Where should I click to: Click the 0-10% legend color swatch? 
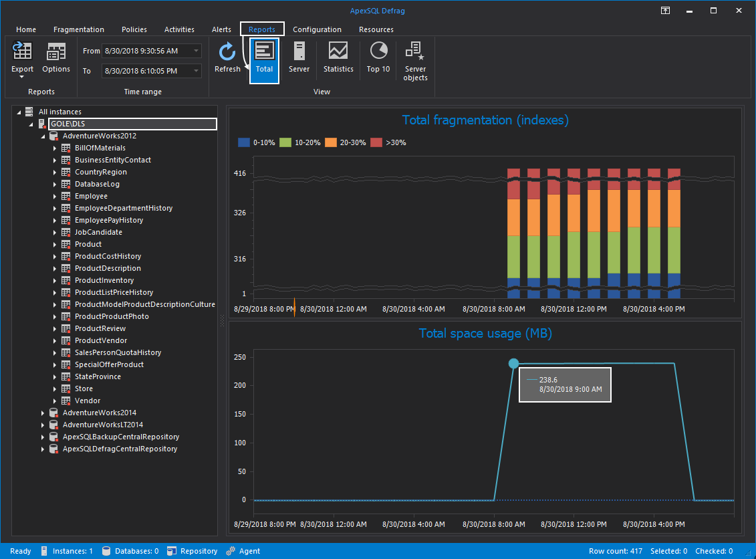(243, 142)
